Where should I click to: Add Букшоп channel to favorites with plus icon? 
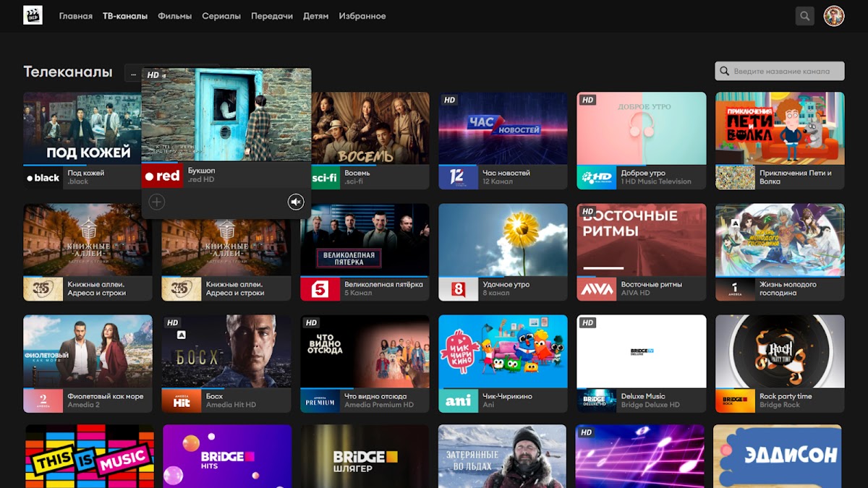pos(157,202)
